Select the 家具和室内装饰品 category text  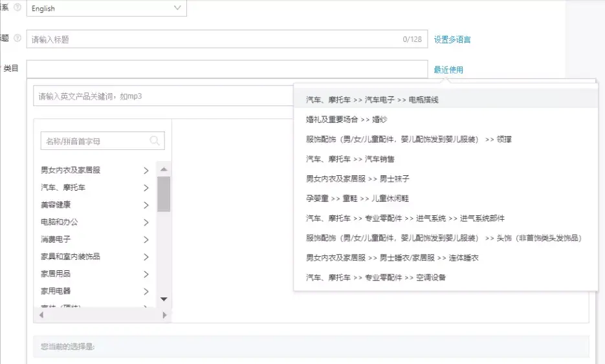71,257
